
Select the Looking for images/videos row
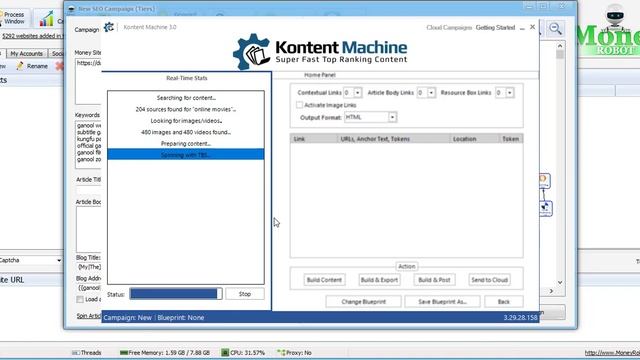186,121
